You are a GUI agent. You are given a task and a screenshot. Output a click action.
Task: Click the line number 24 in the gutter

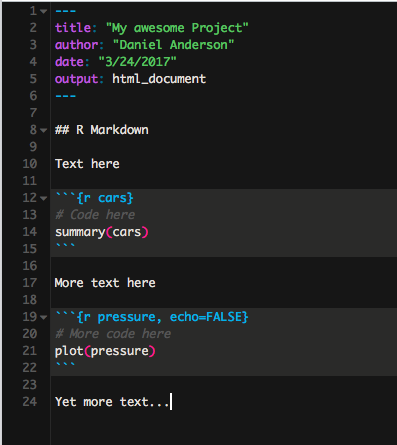click(x=30, y=402)
